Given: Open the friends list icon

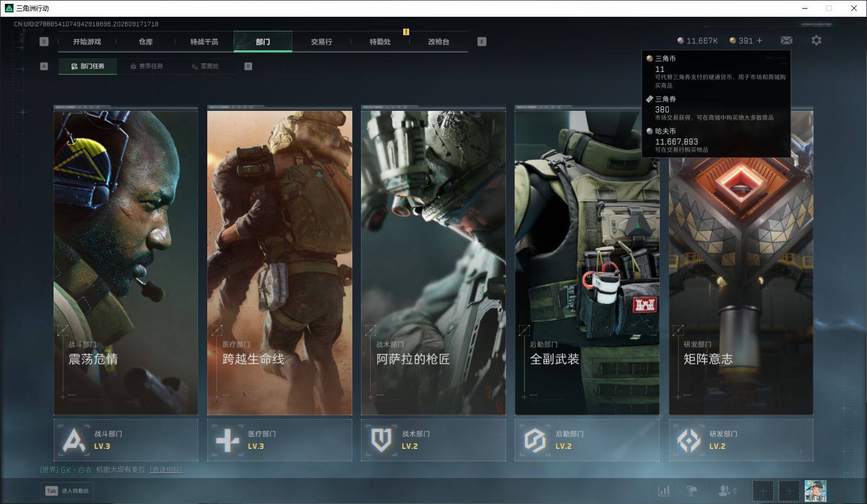Looking at the screenshot, I should (x=724, y=491).
